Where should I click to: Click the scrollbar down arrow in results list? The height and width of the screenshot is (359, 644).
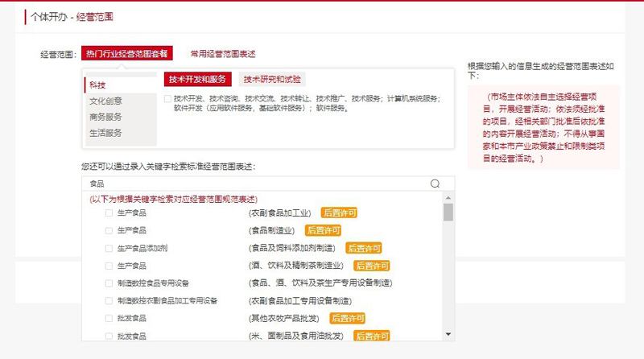pos(448,335)
